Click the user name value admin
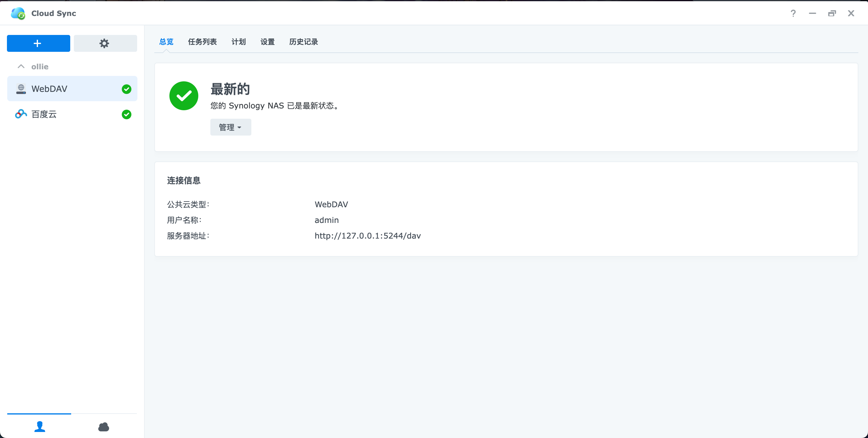868x438 pixels. coord(326,220)
